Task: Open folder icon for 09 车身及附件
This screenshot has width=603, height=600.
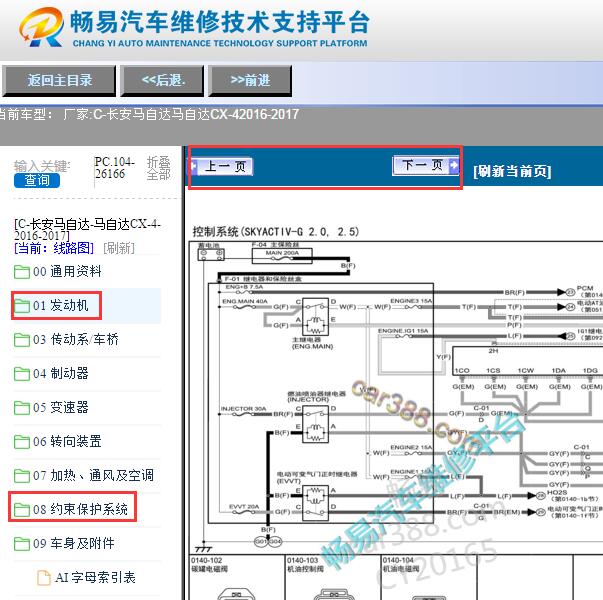Action: click(x=22, y=543)
